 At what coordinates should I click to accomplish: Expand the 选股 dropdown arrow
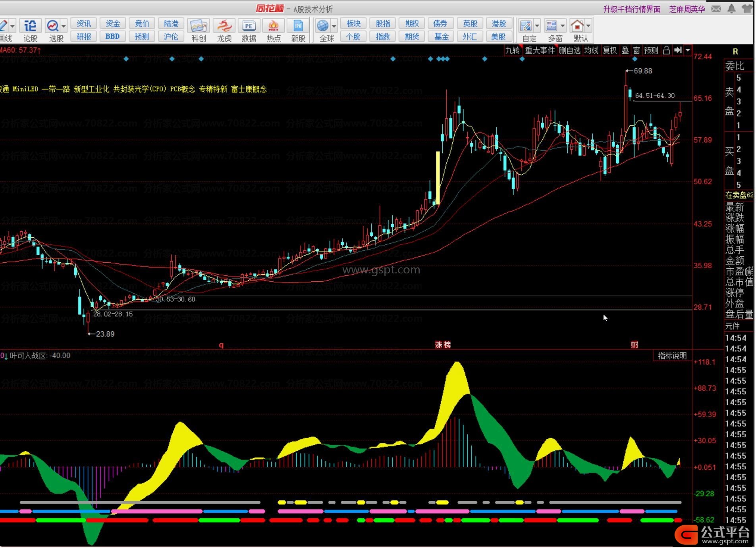[64, 26]
